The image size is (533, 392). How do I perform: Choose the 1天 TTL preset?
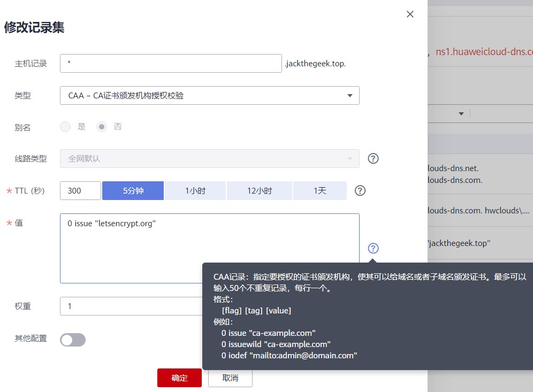pos(319,191)
